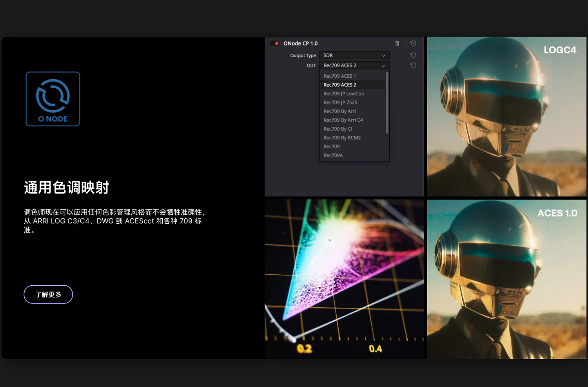The height and width of the screenshot is (387, 588).
Task: Click the 了解更多 button
Action: (x=48, y=294)
